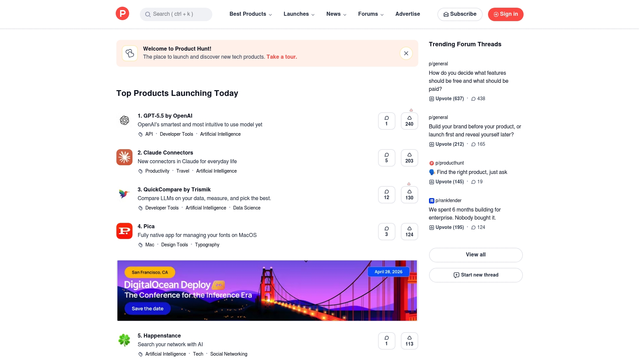Click the Claude Connectors starburst icon

124,157
